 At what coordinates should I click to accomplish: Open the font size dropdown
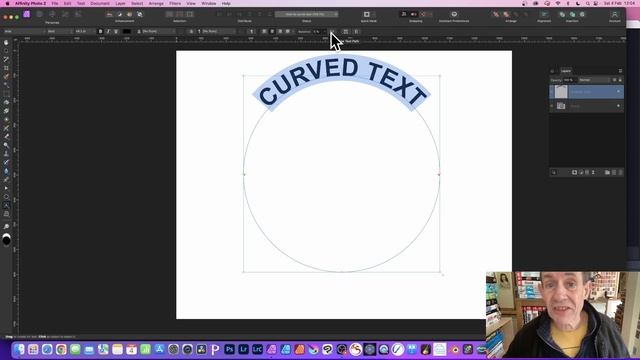(84, 31)
